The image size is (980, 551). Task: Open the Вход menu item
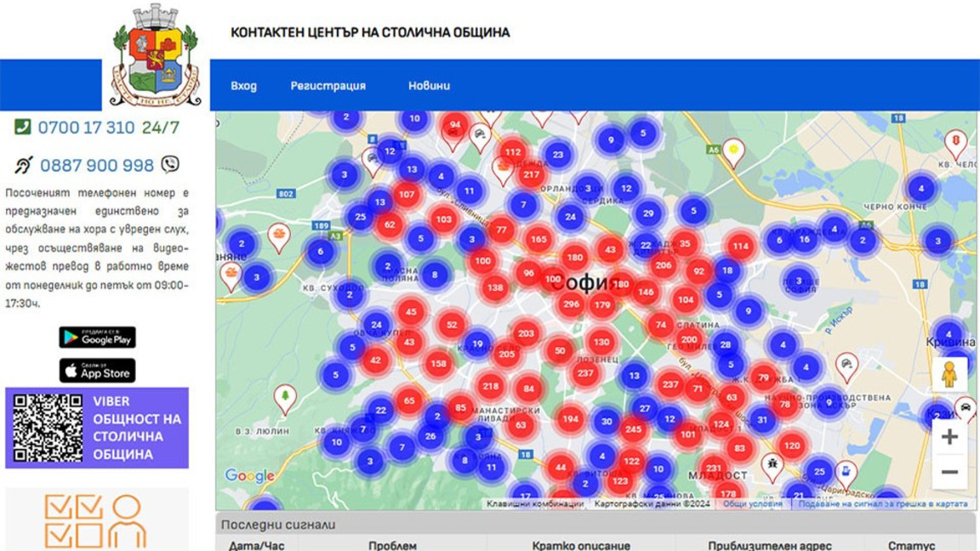pyautogui.click(x=245, y=86)
